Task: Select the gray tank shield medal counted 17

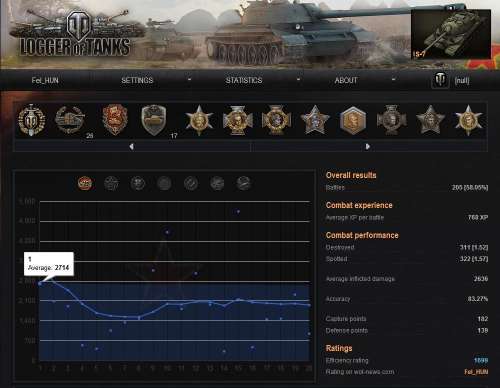Action: click(154, 120)
